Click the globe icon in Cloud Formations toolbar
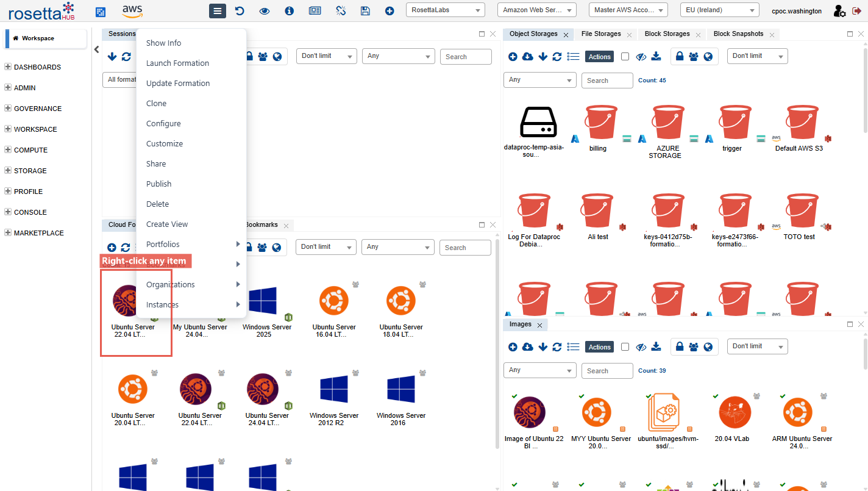This screenshot has height=491, width=868. [277, 248]
